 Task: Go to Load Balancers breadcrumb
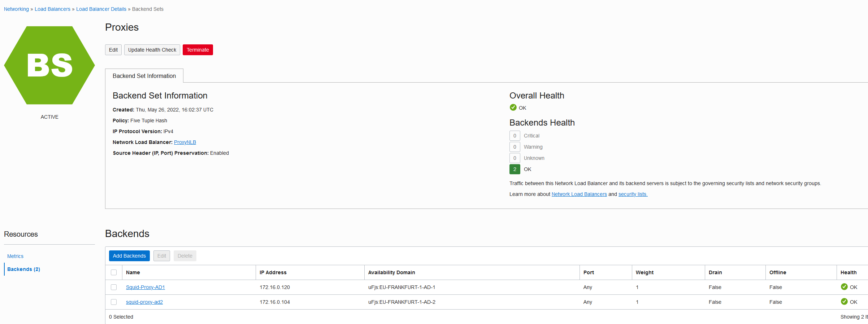52,9
